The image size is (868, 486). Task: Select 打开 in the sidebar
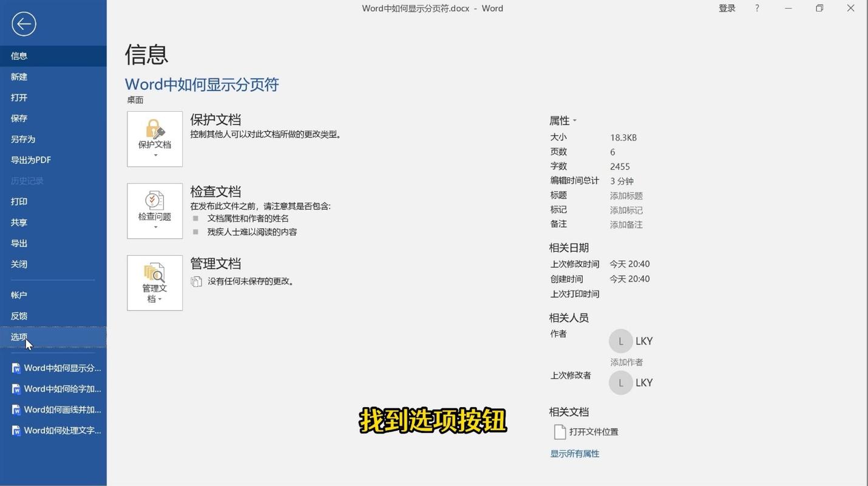point(53,97)
